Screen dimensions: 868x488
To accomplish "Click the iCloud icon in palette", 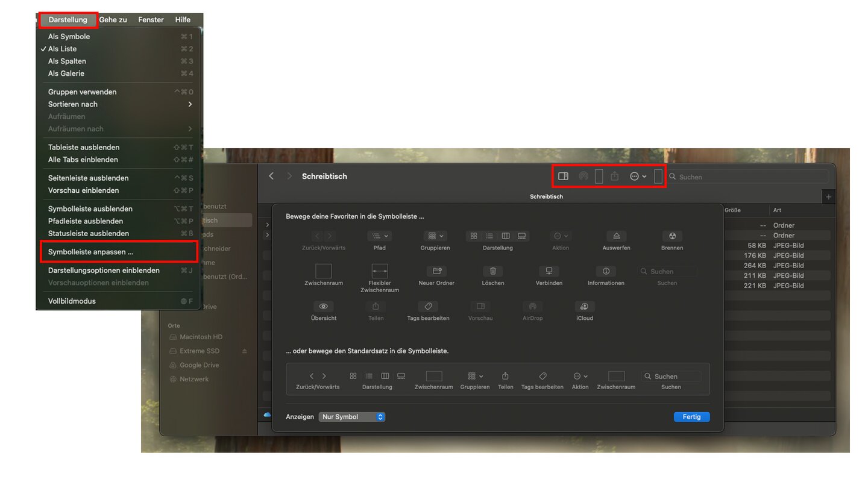I will [x=584, y=307].
